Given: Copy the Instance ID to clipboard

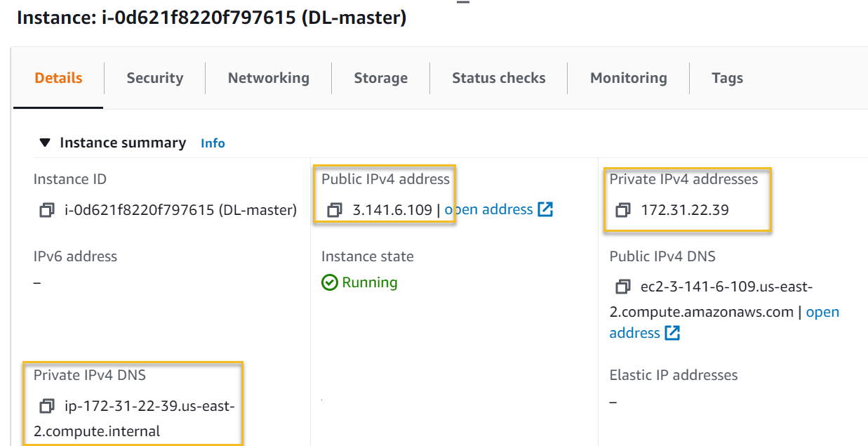Looking at the screenshot, I should pyautogui.click(x=47, y=210).
